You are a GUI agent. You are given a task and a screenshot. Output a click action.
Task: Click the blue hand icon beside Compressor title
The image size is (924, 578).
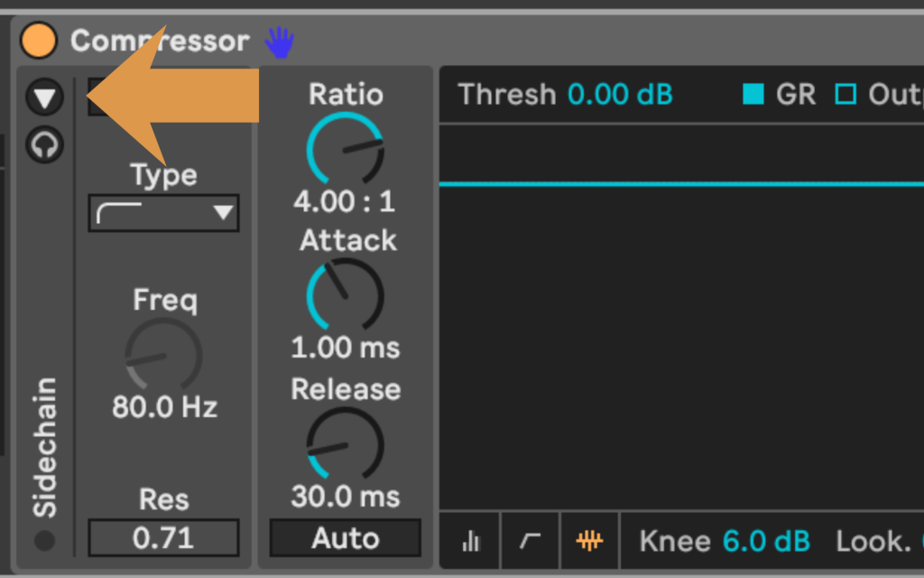point(279,42)
